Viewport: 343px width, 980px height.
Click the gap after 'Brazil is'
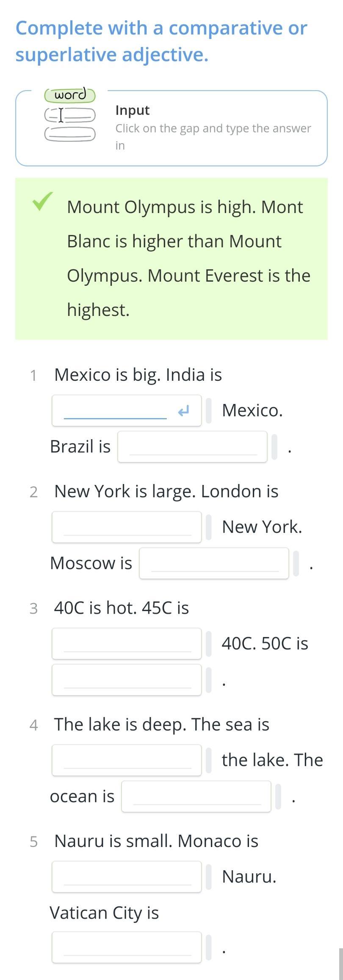point(192,447)
